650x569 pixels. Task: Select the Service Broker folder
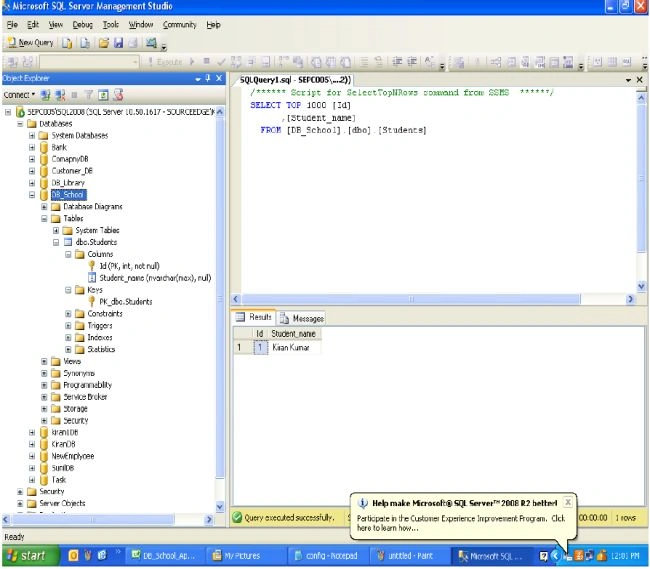85,397
